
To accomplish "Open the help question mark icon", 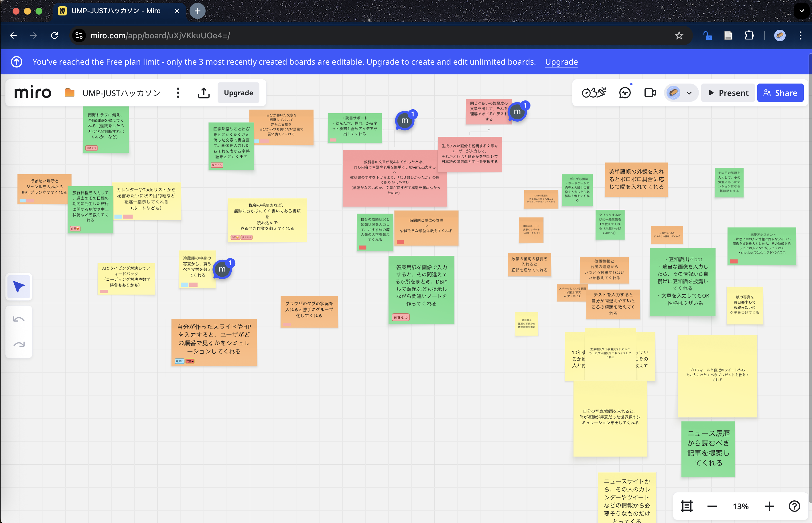I will click(x=794, y=506).
